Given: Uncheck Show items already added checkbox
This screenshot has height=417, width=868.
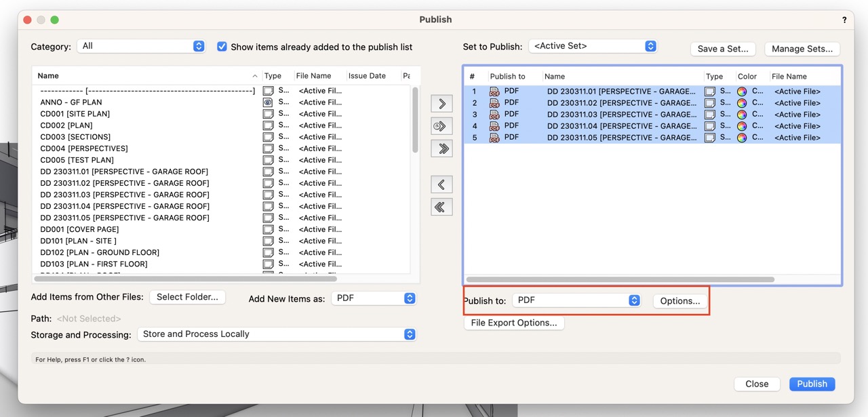Looking at the screenshot, I should click(x=222, y=47).
